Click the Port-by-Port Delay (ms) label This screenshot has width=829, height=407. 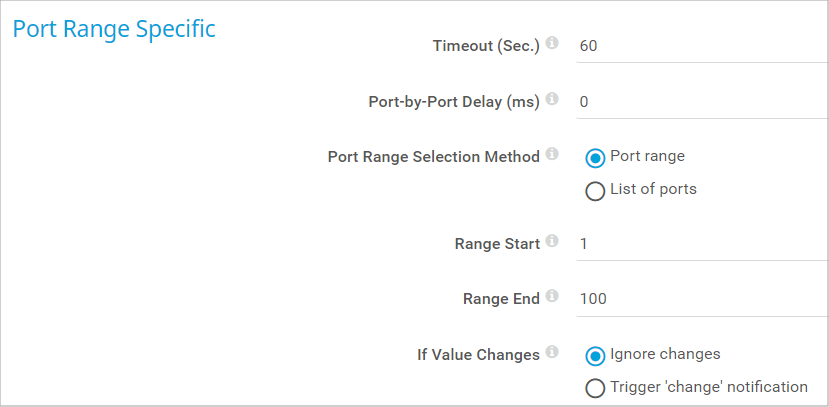(x=454, y=101)
